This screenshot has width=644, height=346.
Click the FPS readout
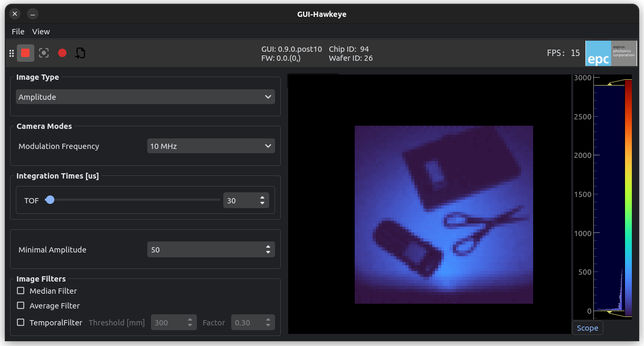564,53
